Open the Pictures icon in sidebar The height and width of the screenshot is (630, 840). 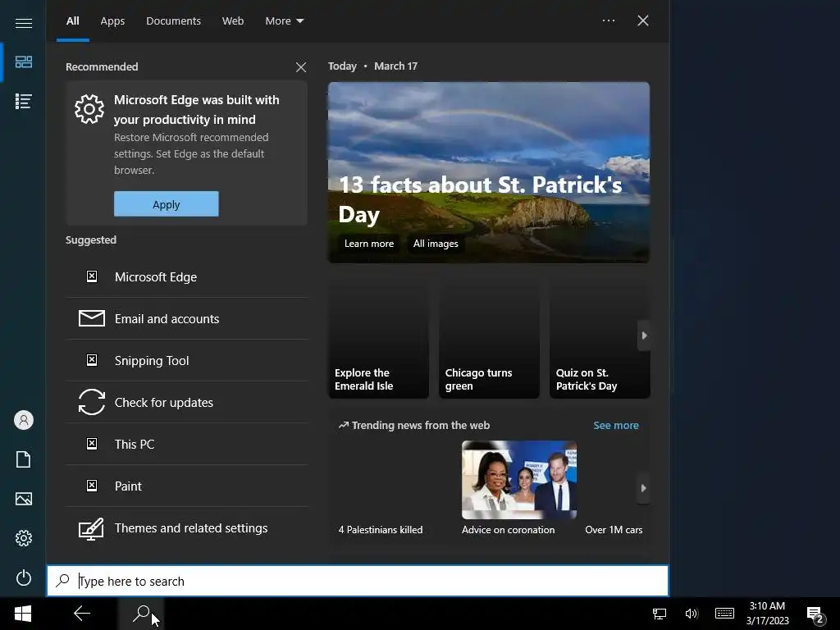point(24,499)
